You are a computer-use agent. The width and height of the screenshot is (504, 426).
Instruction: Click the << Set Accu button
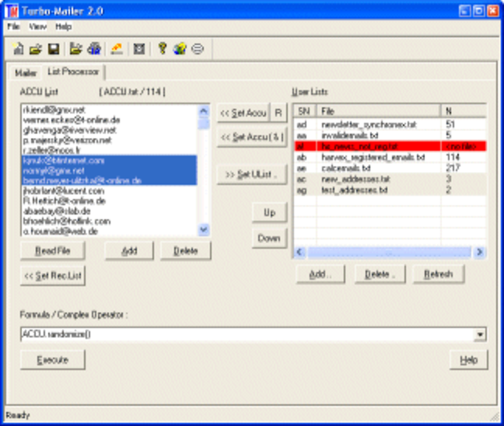point(243,113)
